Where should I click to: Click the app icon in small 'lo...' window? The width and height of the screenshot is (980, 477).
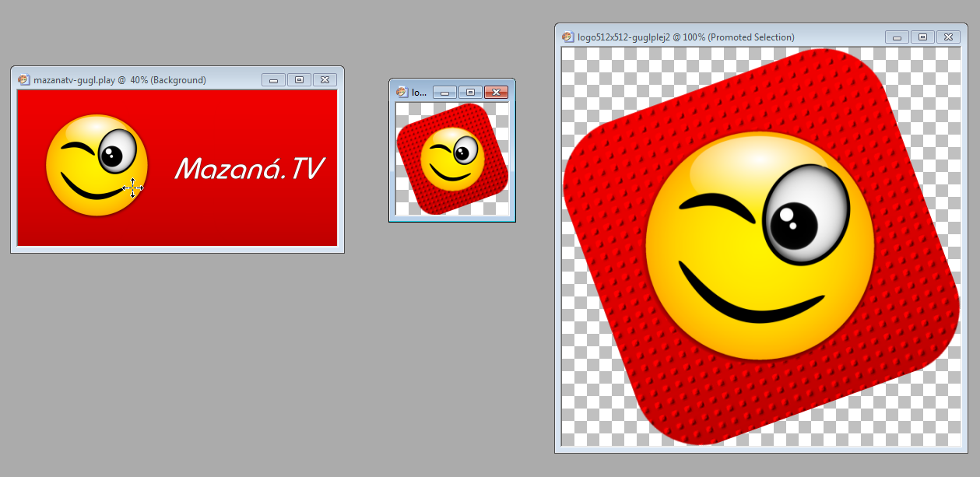(402, 92)
